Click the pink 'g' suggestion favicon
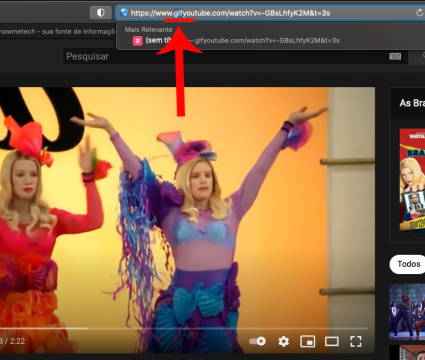The image size is (425, 360). pos(138,41)
